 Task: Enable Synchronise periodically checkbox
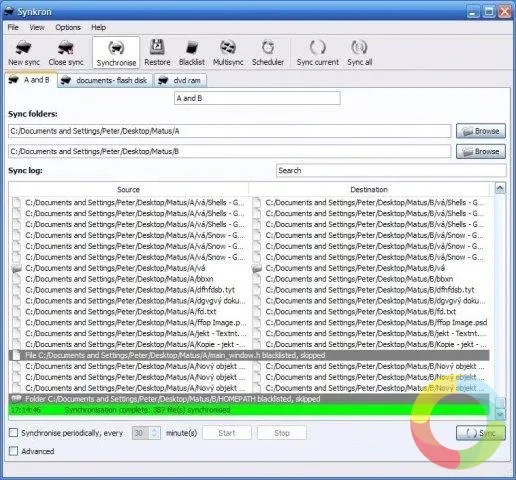pyautogui.click(x=13, y=433)
